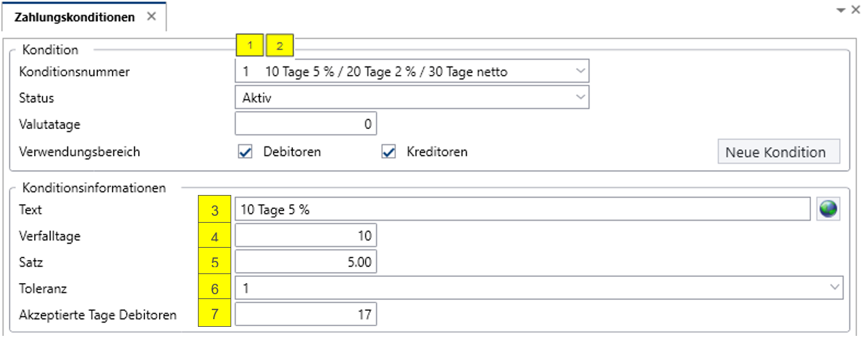This screenshot has width=868, height=340.
Task: Expand the Toleranz dropdown
Action: pos(834,287)
